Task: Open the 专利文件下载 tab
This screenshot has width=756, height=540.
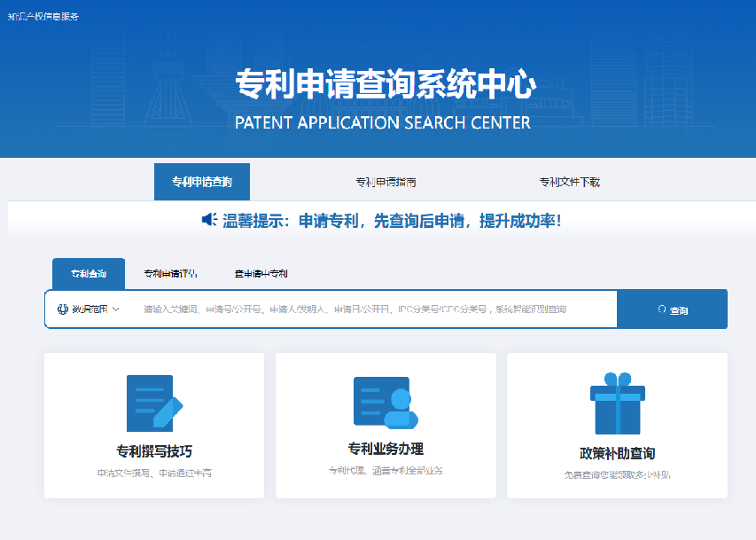Action: point(569,182)
